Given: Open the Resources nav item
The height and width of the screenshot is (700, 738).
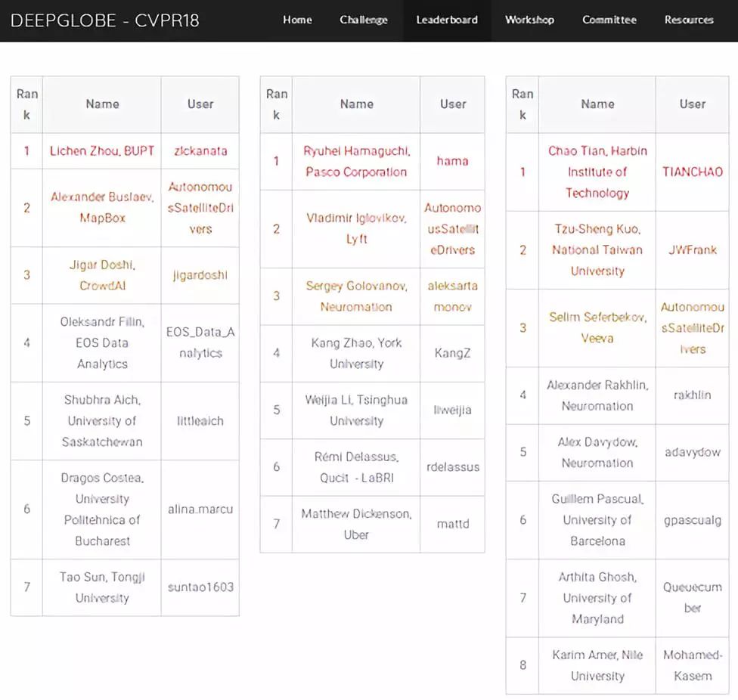Looking at the screenshot, I should [x=689, y=20].
